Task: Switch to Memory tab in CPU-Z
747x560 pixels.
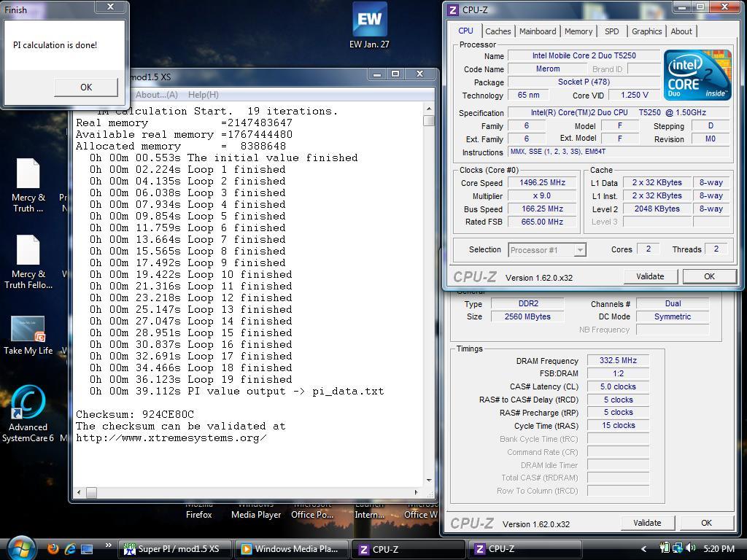Action: [578, 31]
